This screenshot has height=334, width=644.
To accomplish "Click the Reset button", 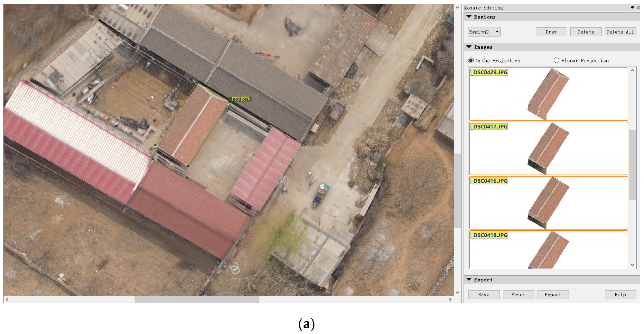I will (x=518, y=295).
